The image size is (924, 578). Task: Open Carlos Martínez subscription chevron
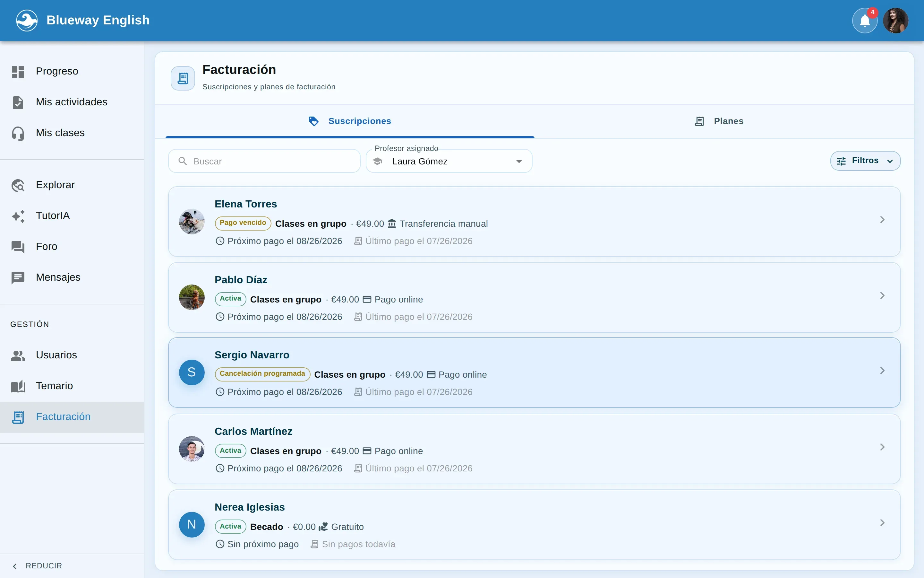pos(882,447)
